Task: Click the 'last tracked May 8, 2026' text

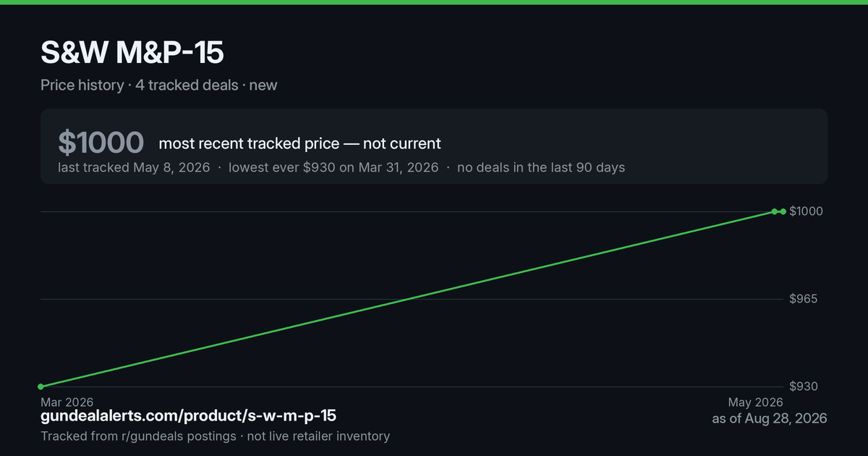Action: point(134,167)
